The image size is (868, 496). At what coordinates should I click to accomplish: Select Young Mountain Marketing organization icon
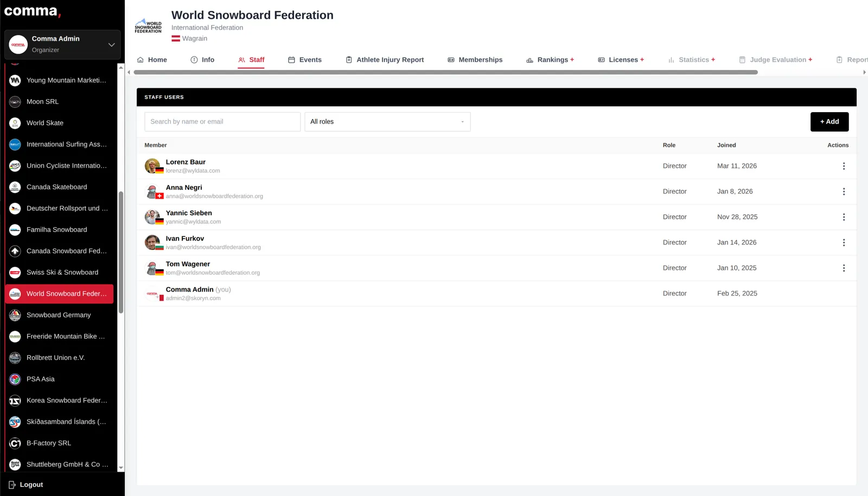tap(15, 80)
